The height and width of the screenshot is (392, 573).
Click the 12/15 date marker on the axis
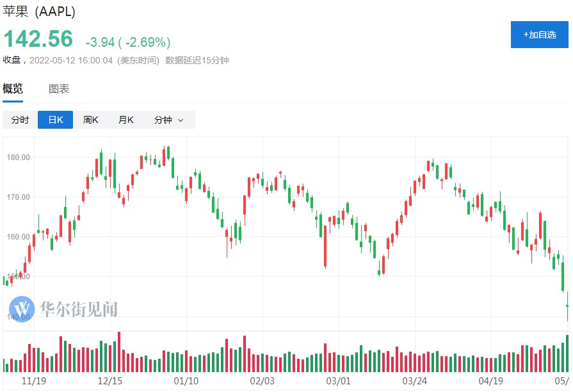(x=110, y=380)
